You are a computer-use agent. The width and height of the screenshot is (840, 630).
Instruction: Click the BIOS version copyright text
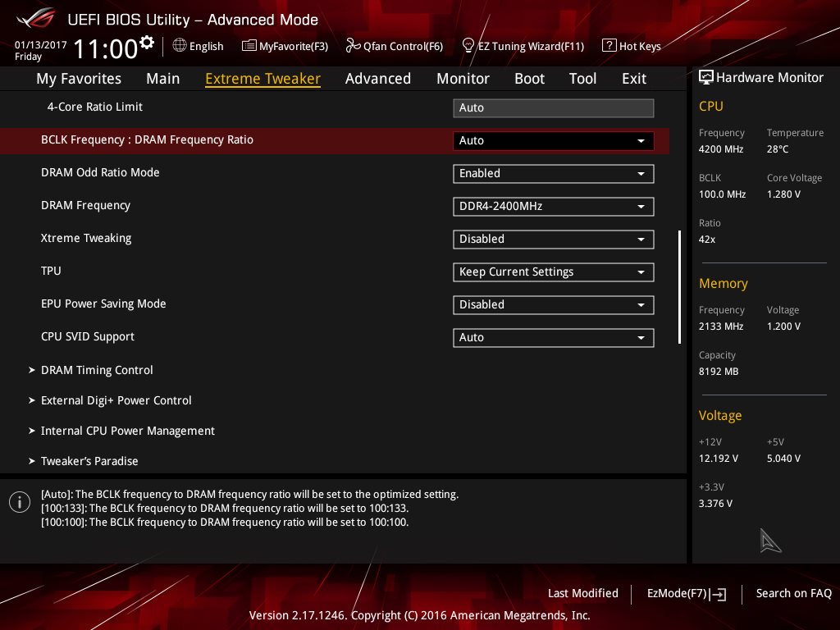pos(419,615)
